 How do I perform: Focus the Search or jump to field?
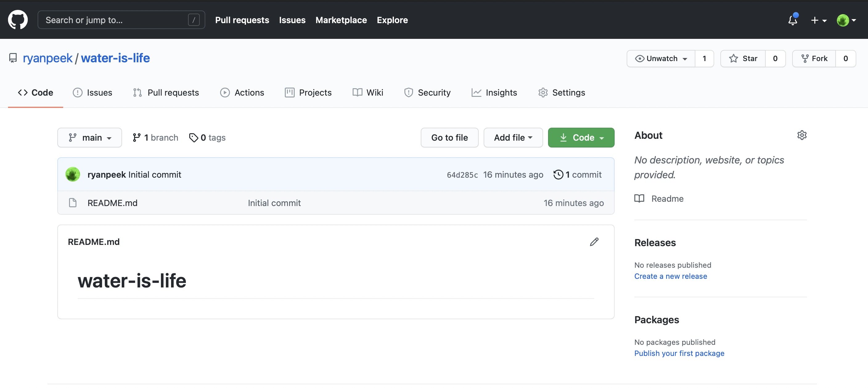(121, 20)
